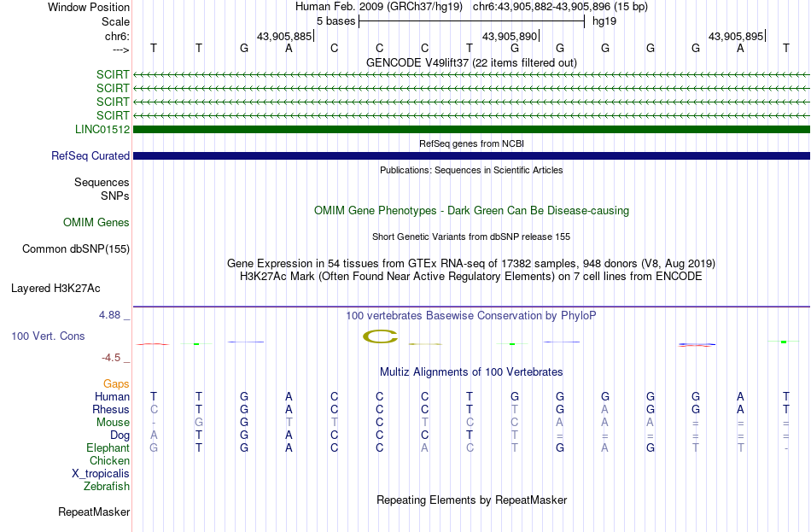Click the Human Feb. 2009 (GRCh37/hg19) position title

click(x=381, y=7)
